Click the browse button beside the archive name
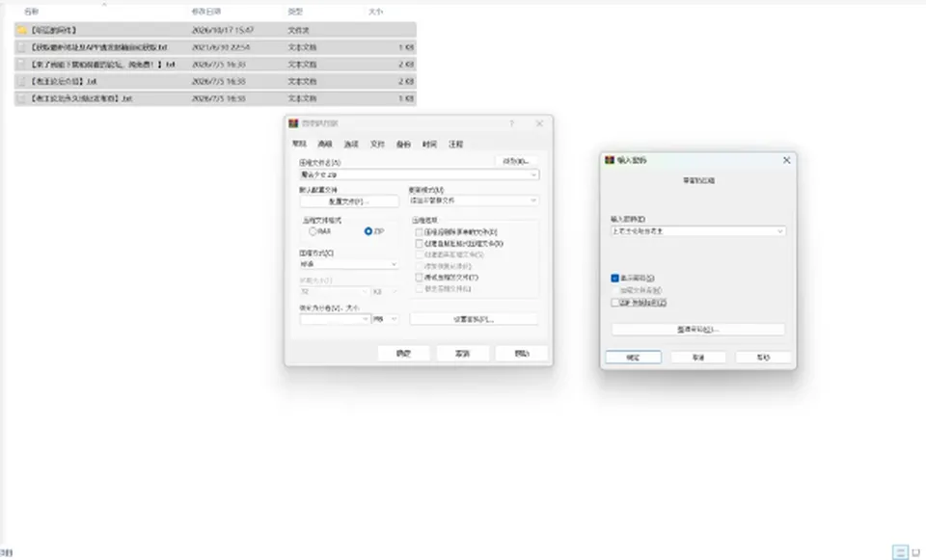Screen dimensions: 926x560 [x=516, y=161]
